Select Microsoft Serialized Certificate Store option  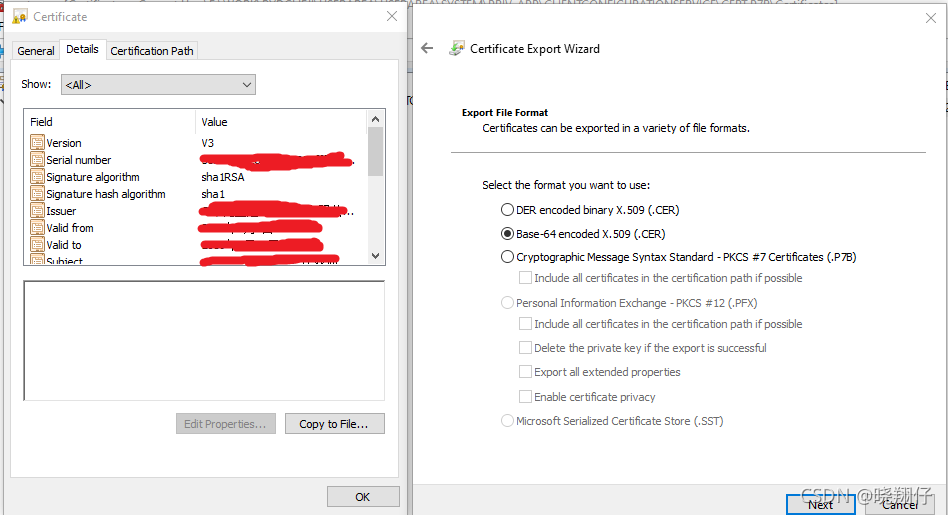507,420
